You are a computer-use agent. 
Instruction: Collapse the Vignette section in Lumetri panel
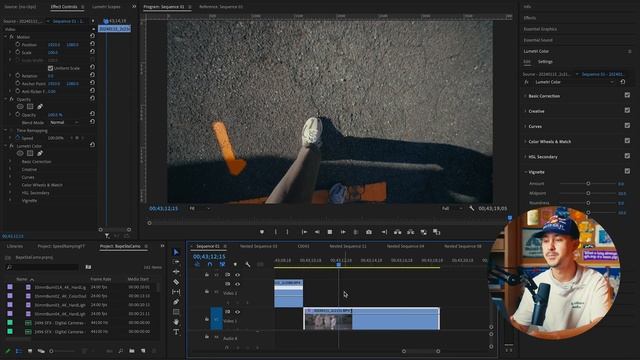tap(525, 172)
